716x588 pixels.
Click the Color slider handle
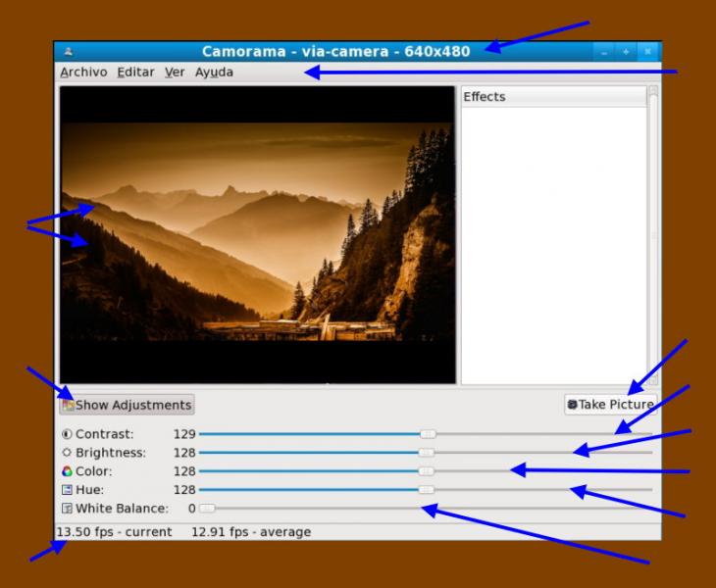(426, 470)
